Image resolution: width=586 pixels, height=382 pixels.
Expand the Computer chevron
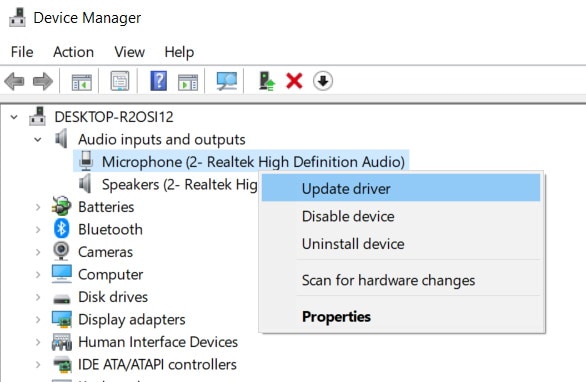pos(38,274)
